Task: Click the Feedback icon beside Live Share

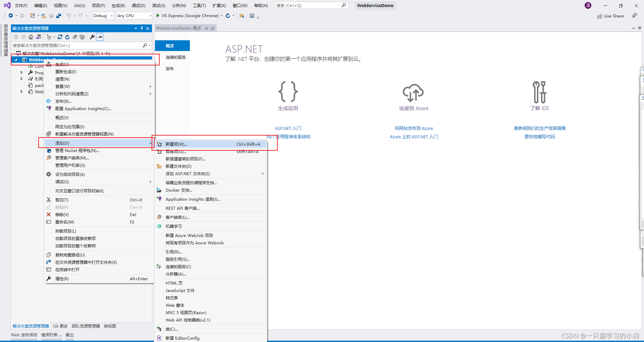Action: pyautogui.click(x=634, y=16)
